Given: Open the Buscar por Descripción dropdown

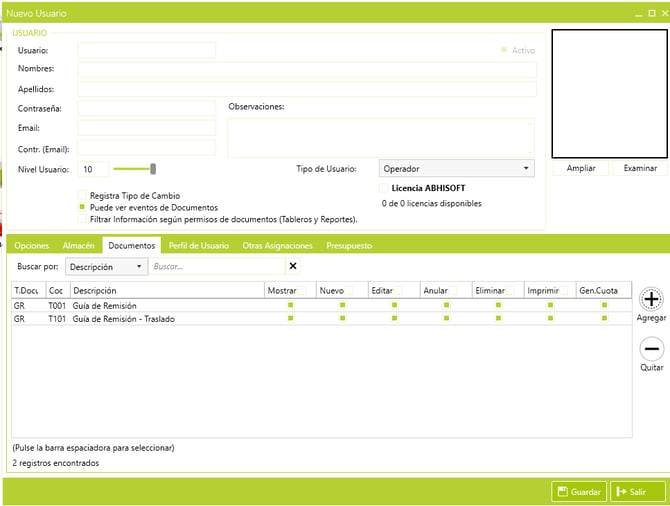Looking at the screenshot, I should [106, 267].
